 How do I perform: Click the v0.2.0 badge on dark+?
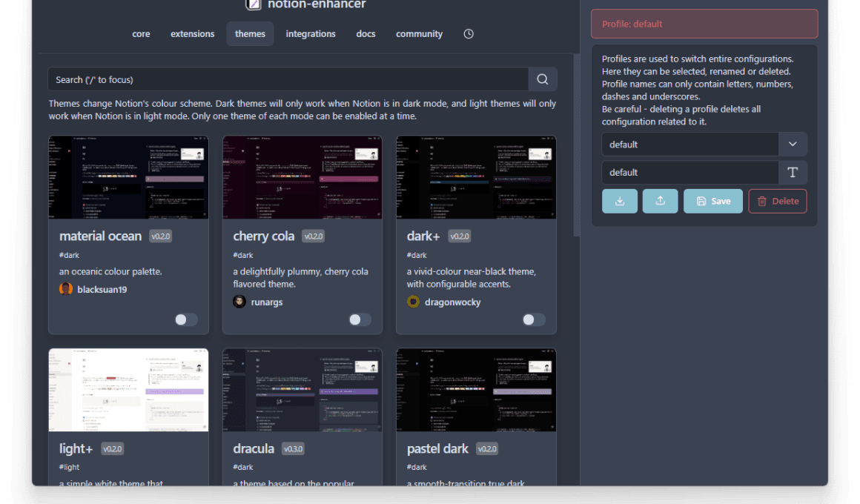click(460, 236)
